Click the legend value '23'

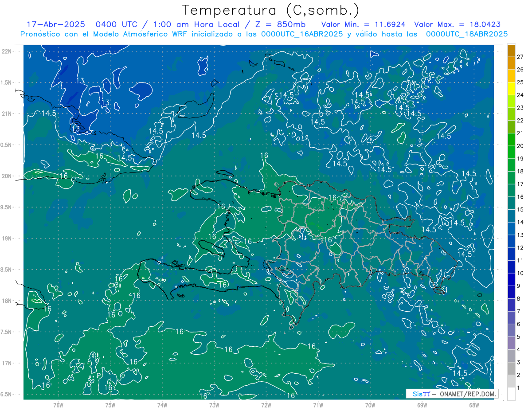pos(520,108)
